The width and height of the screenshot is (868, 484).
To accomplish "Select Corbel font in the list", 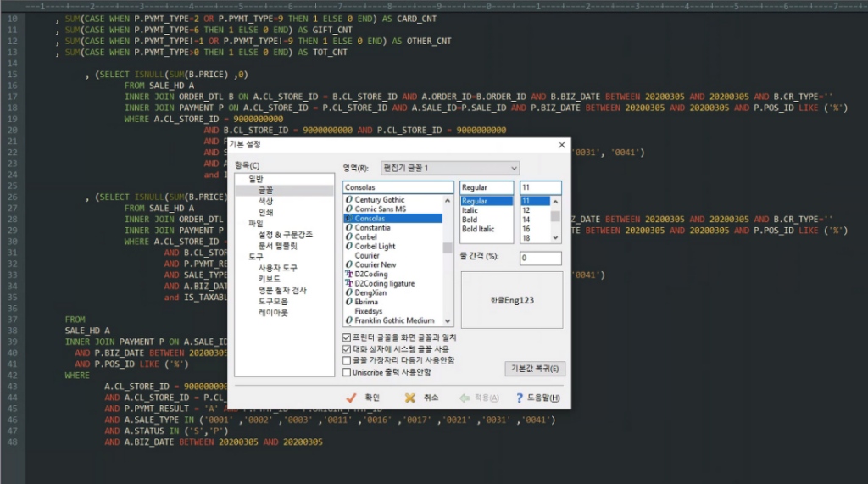I will [366, 237].
